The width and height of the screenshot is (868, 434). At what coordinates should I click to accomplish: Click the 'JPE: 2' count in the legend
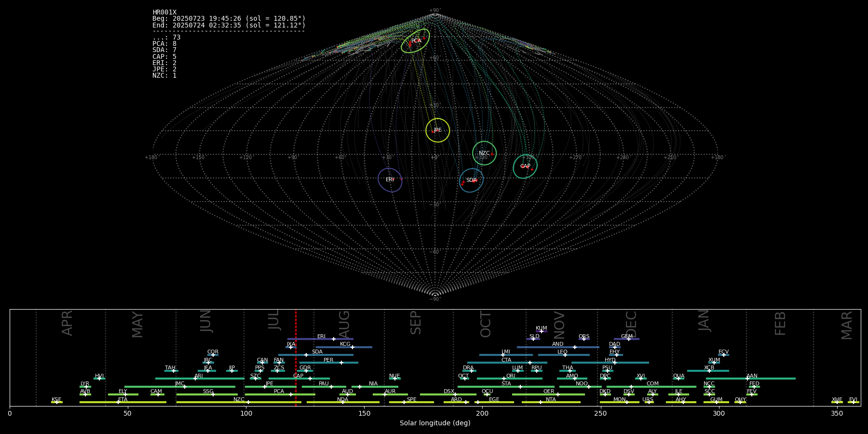(164, 69)
